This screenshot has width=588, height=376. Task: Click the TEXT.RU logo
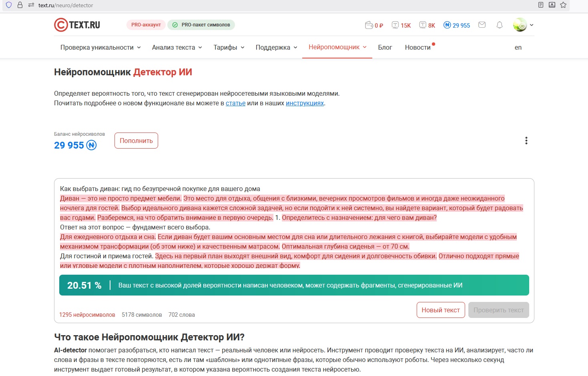point(77,25)
